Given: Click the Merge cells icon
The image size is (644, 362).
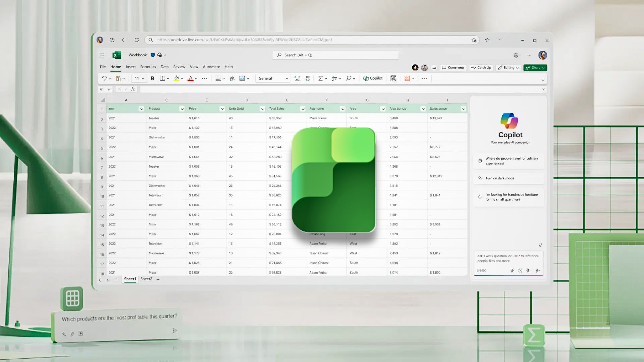Looking at the screenshot, I should click(x=242, y=78).
